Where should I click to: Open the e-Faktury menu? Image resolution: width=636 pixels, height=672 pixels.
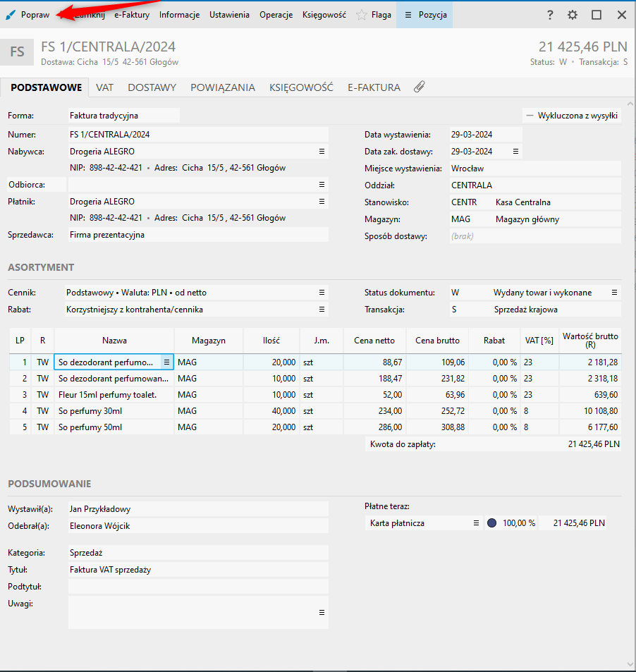click(132, 15)
